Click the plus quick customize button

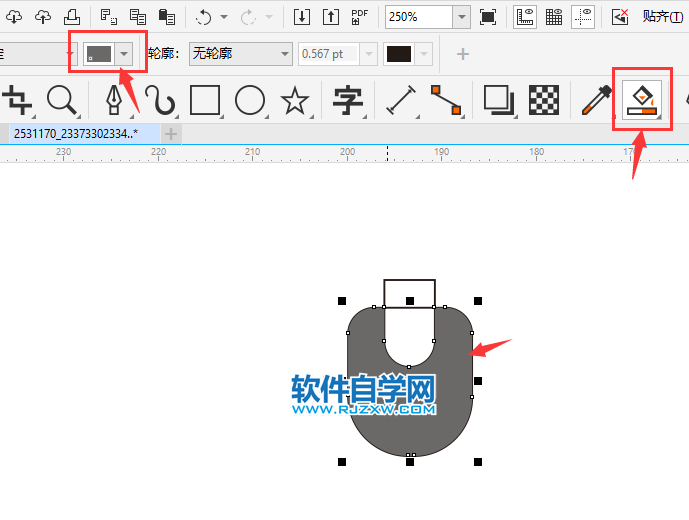[463, 54]
